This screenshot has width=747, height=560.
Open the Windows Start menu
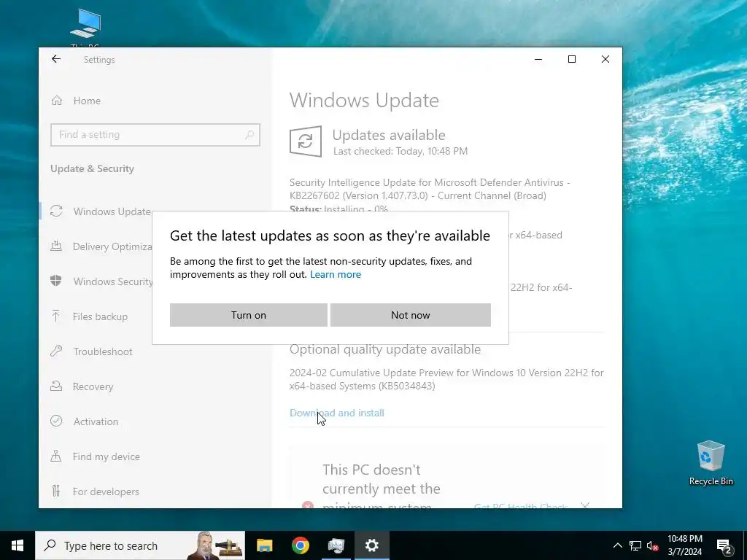point(18,545)
